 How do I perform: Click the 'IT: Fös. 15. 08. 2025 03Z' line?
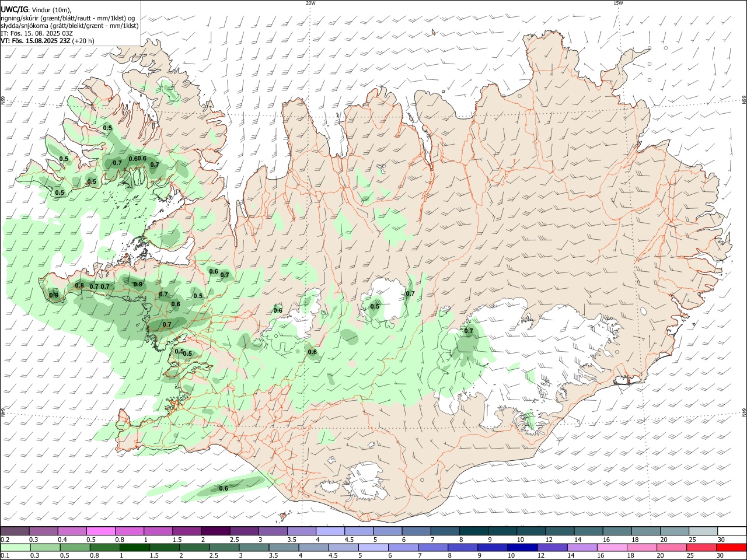click(x=37, y=33)
